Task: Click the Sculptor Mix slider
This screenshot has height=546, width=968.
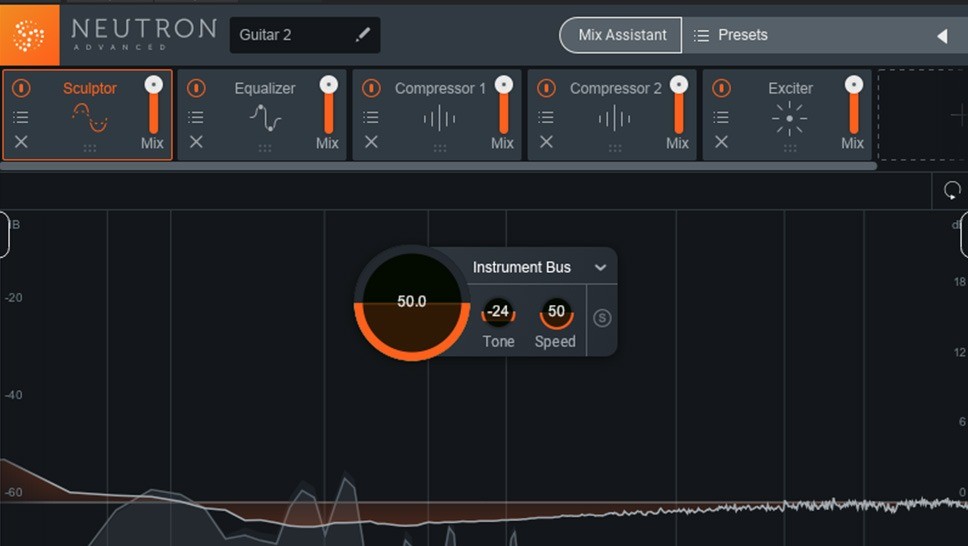Action: coord(154,105)
